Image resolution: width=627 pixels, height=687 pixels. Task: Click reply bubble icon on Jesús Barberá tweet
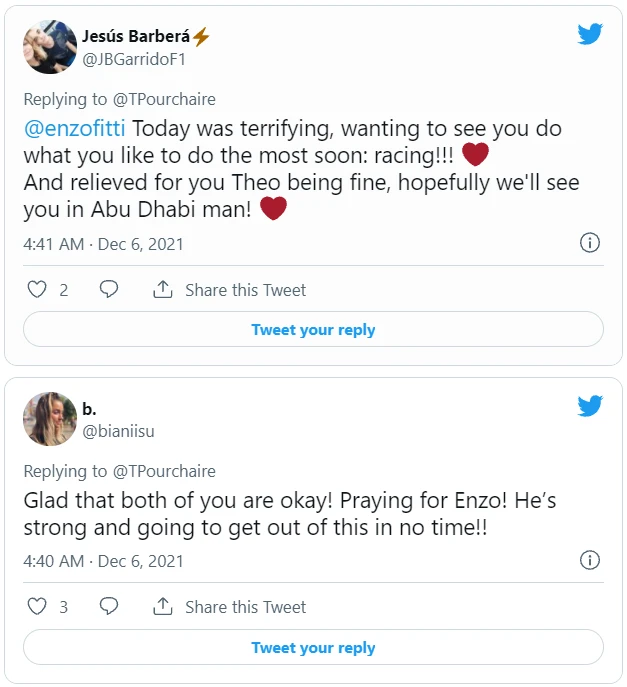click(109, 290)
